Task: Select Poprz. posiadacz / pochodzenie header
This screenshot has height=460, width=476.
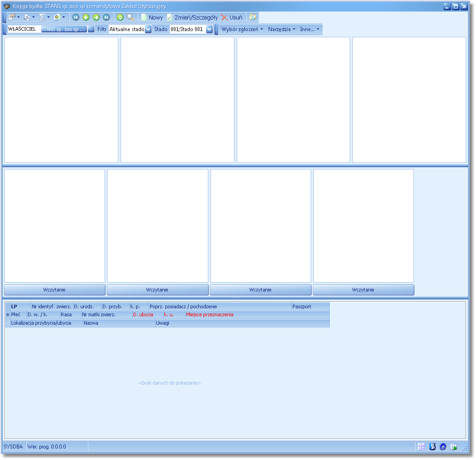Action: coord(220,307)
